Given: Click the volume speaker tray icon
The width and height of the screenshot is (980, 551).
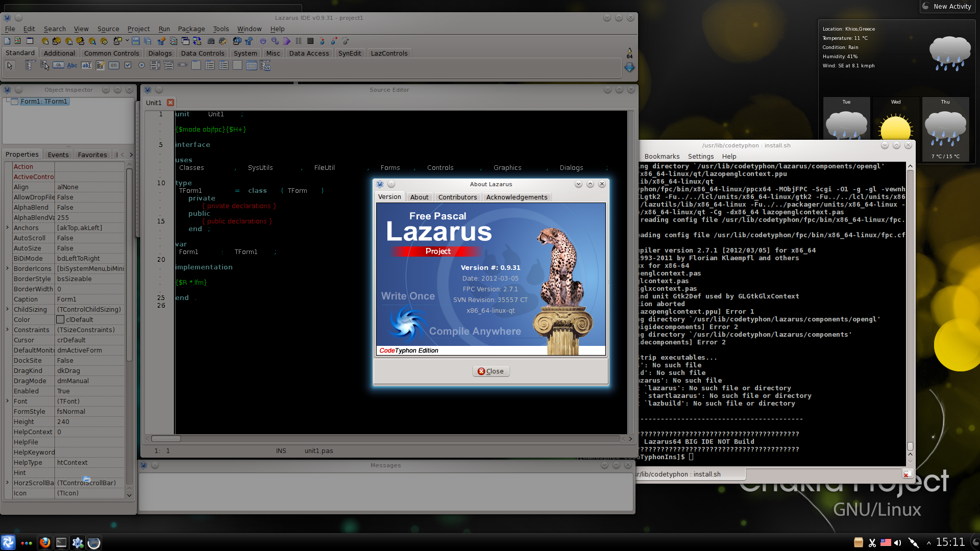Looking at the screenshot, I should pos(898,543).
